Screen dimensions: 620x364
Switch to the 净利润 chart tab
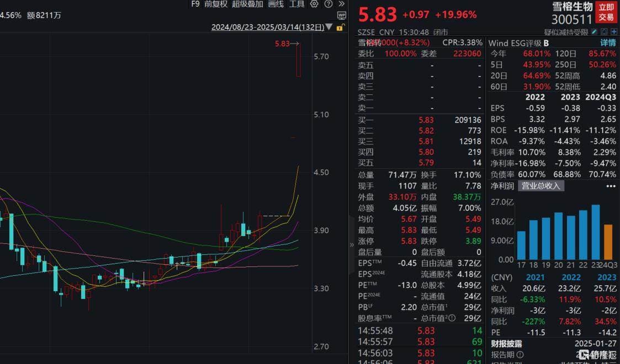pos(502,186)
